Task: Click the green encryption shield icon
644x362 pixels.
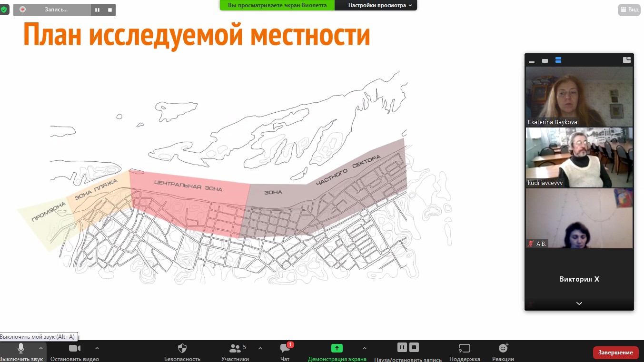Action: pyautogui.click(x=4, y=10)
